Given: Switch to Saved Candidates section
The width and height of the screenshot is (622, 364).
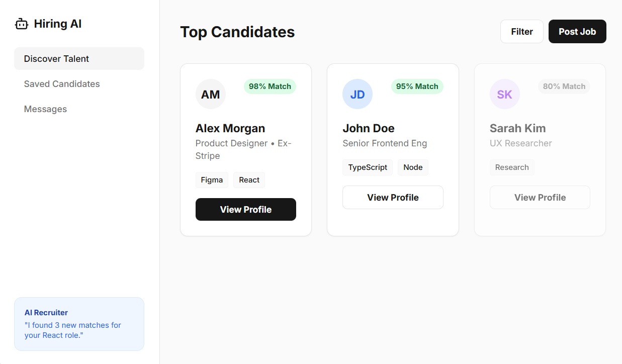Looking at the screenshot, I should [x=62, y=83].
